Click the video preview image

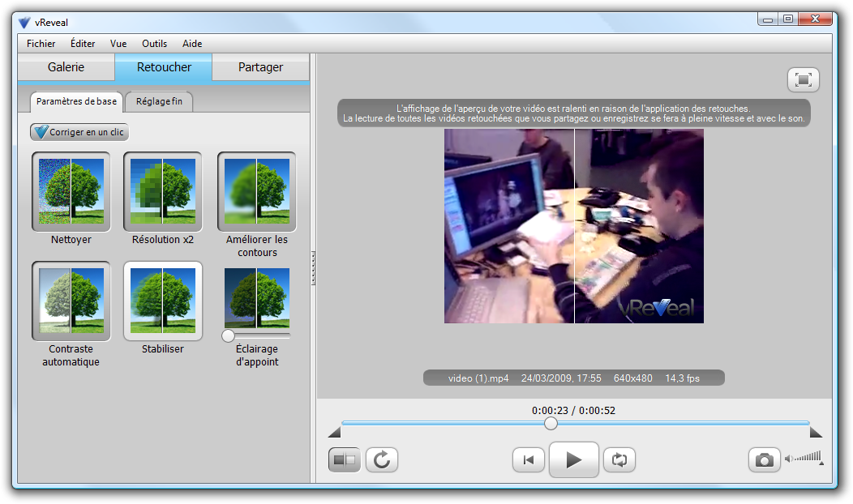pyautogui.click(x=574, y=226)
